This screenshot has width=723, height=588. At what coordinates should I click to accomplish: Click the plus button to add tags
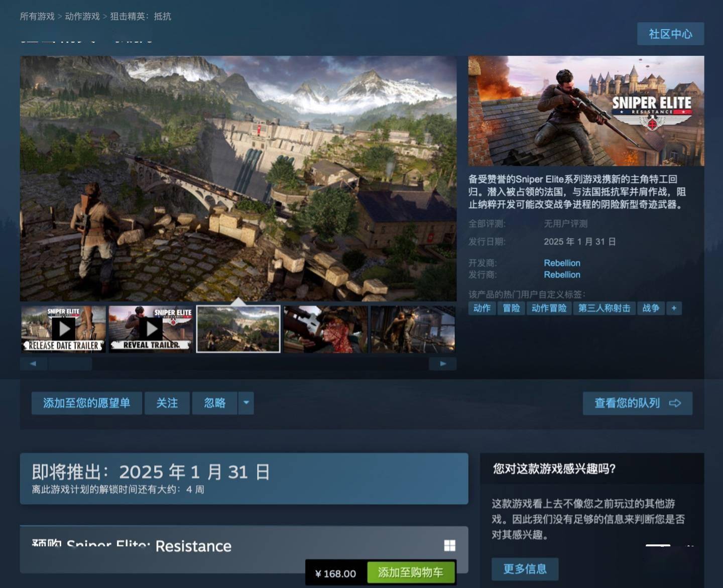pos(674,308)
